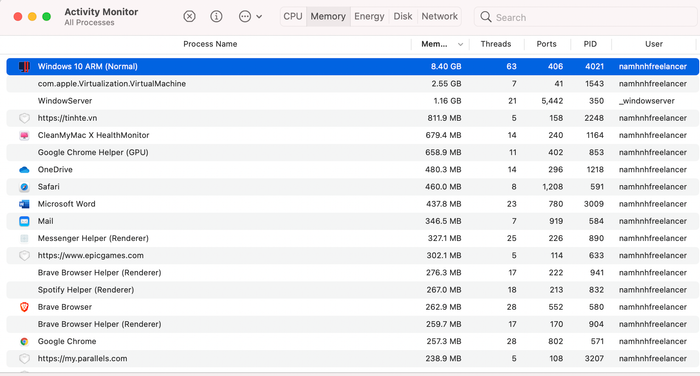Switch to the Energy tab
Image resolution: width=700 pixels, height=376 pixels.
click(369, 17)
